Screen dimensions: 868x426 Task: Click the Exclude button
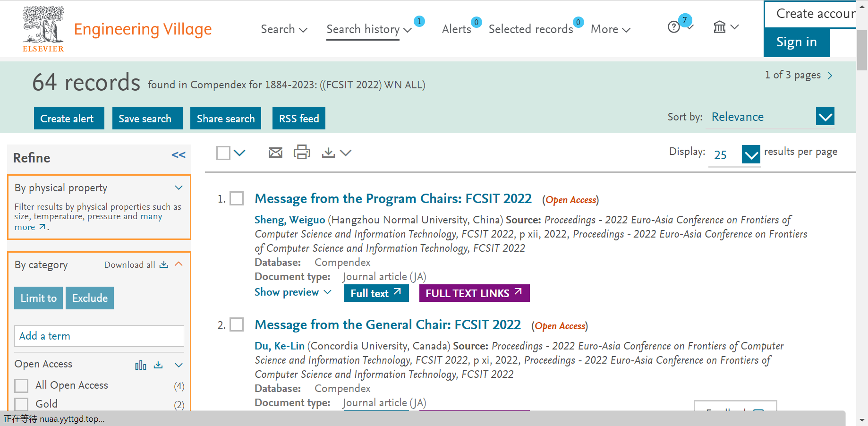click(x=90, y=298)
